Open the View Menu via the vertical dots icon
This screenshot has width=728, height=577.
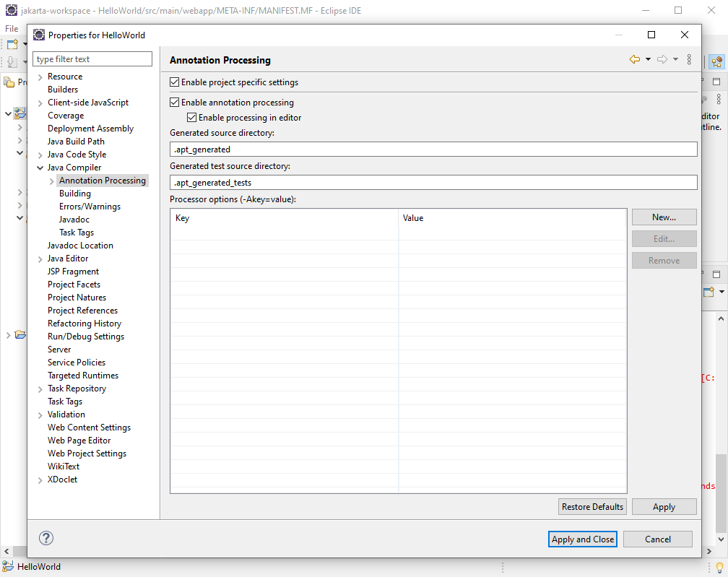(688, 61)
